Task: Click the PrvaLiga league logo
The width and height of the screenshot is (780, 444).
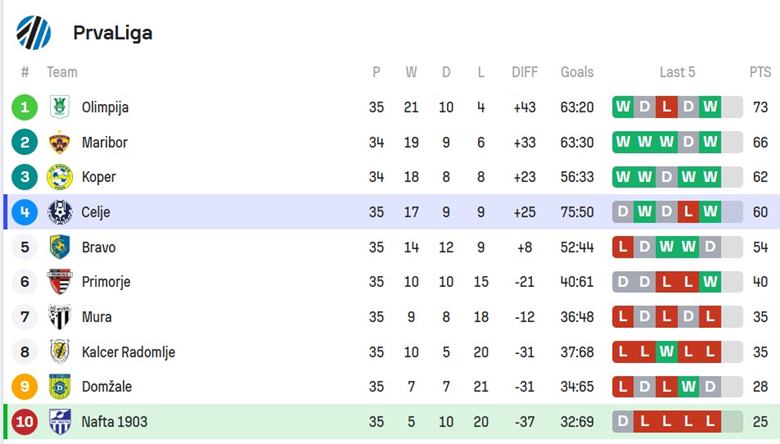Action: [33, 33]
